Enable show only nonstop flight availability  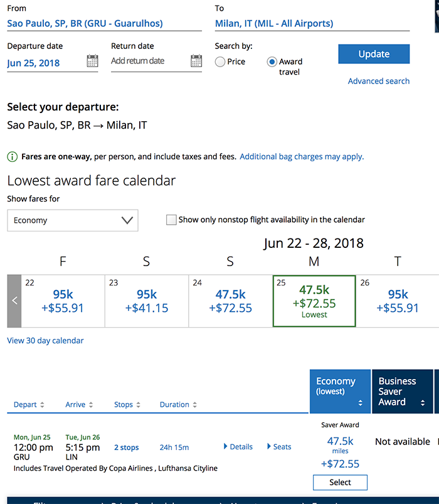[171, 220]
